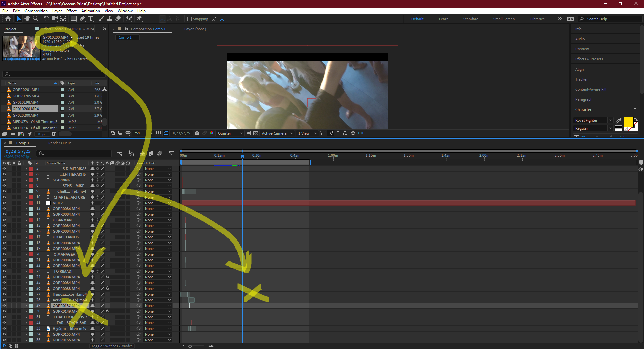The height and width of the screenshot is (349, 644).
Task: Choose the Rotation tool
Action: [46, 19]
